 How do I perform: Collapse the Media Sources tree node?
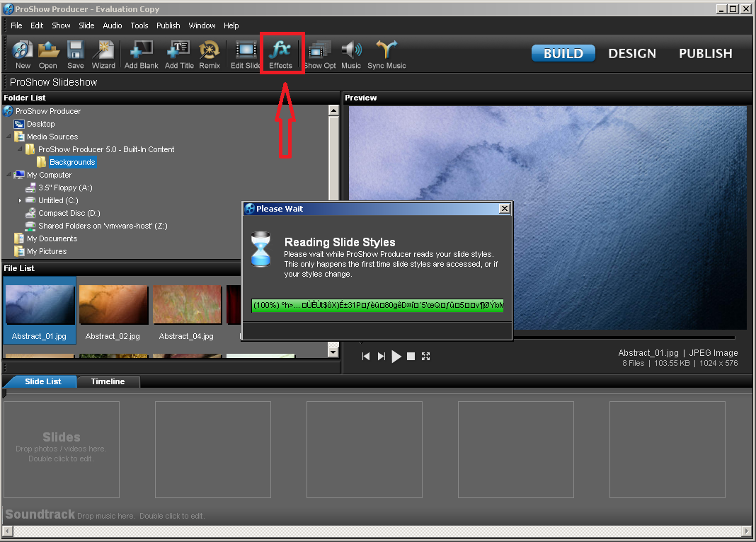point(8,137)
